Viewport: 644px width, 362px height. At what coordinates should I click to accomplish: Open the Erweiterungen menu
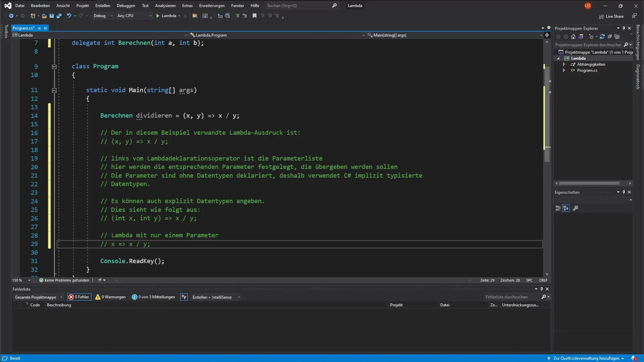[x=212, y=6]
